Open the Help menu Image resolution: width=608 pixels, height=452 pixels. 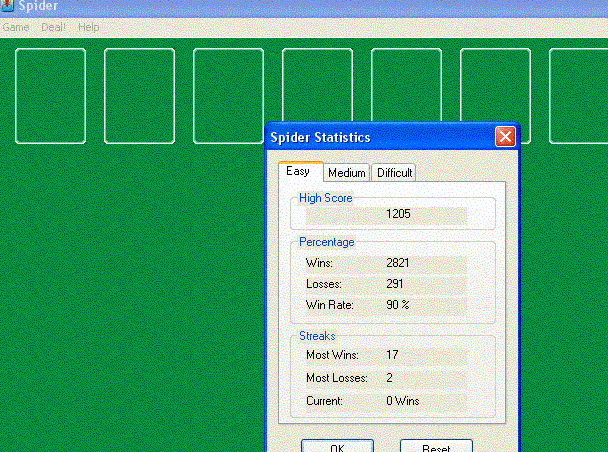pyautogui.click(x=88, y=27)
